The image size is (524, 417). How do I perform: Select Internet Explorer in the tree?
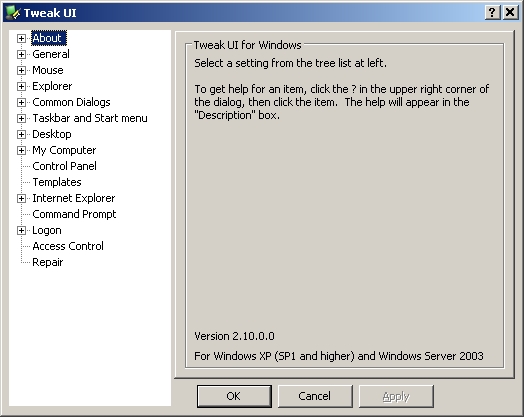(74, 198)
